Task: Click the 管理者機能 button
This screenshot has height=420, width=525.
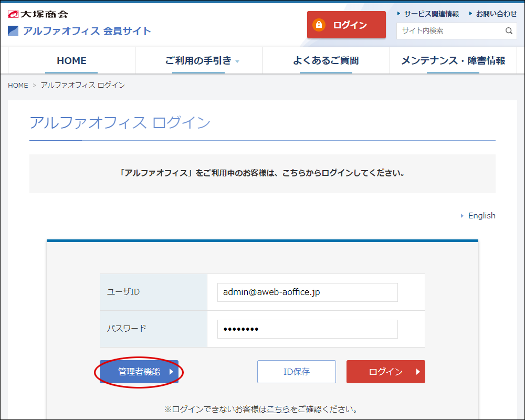Action: (x=139, y=372)
